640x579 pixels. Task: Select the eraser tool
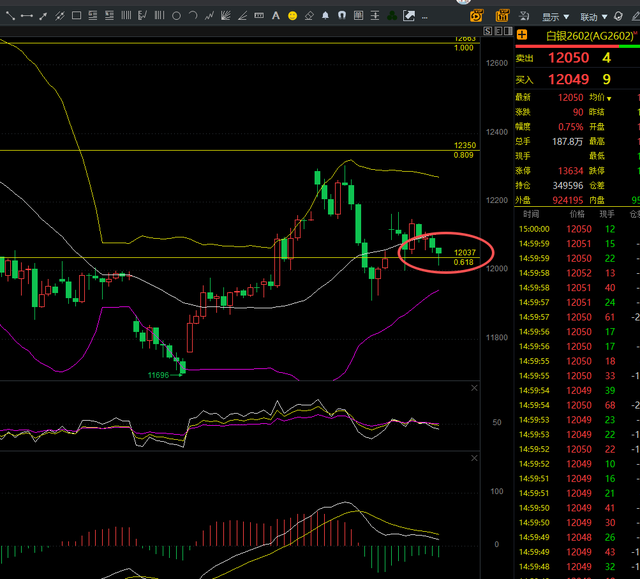tap(309, 16)
